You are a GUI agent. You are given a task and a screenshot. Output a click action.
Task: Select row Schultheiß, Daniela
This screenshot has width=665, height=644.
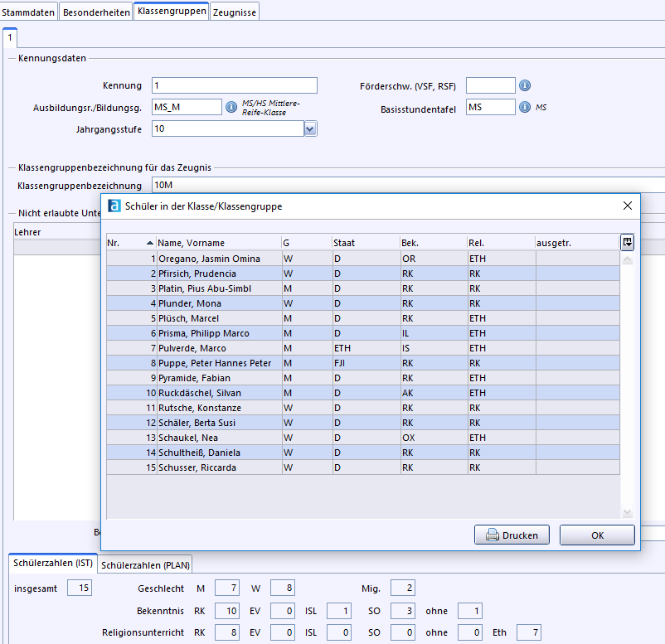coord(363,453)
